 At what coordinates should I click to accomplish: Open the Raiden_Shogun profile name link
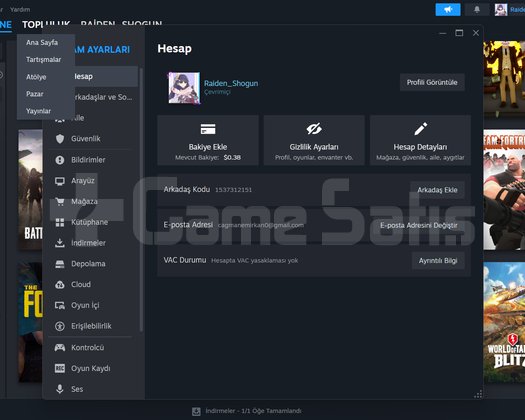pos(231,83)
